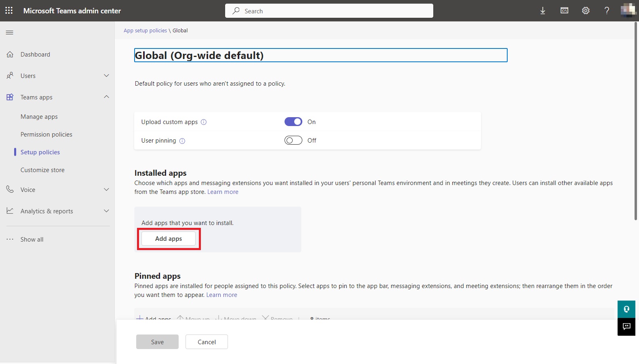Click Add apps under Installed apps
Screen dimensions: 639x364
pos(169,239)
